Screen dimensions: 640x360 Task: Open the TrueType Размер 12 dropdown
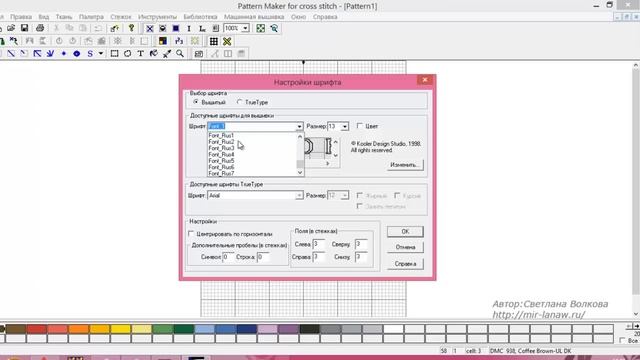click(344, 196)
